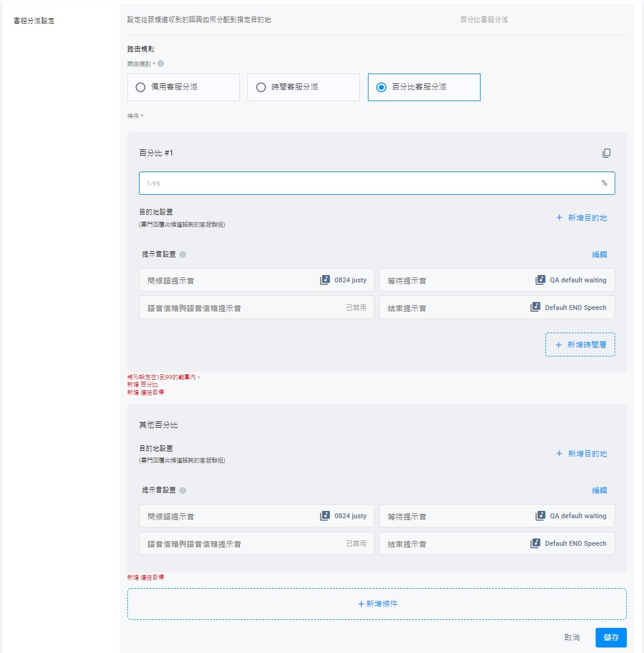Screen dimensions: 644x653
Task: Click 語音信箱與語音信箱提示音 row in 百分比 #1
Action: click(x=256, y=308)
